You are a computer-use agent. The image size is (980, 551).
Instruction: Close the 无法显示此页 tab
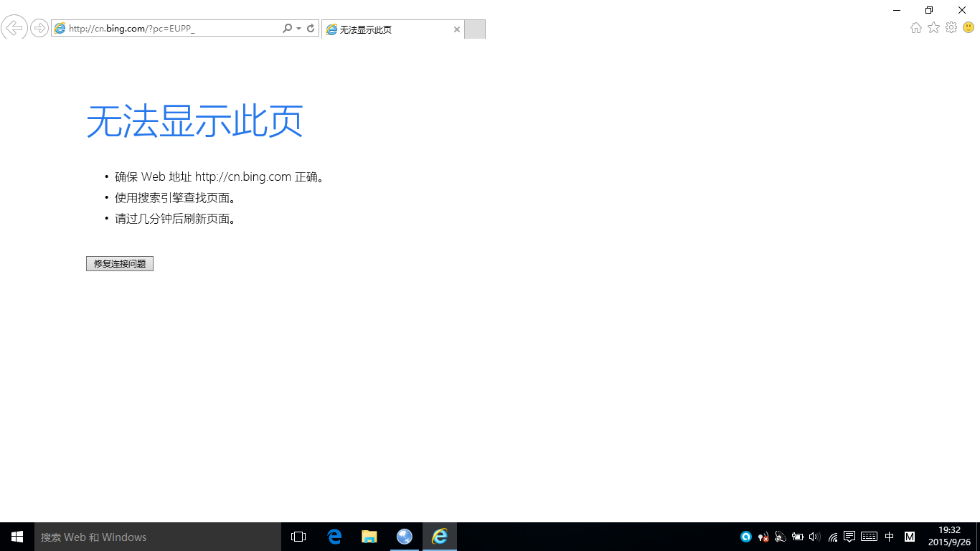pyautogui.click(x=457, y=29)
